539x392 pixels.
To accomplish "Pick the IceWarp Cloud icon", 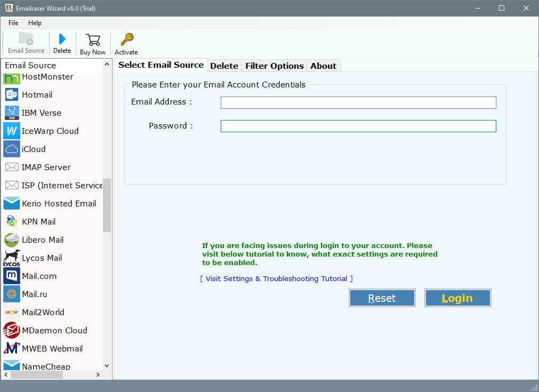I will click(x=12, y=131).
